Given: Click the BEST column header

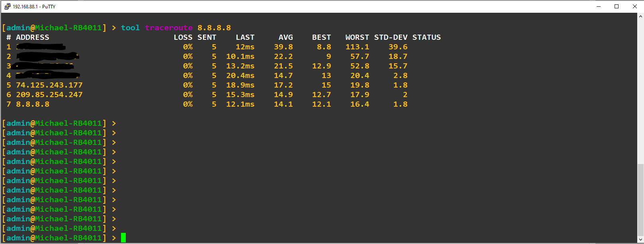Looking at the screenshot, I should pos(322,37).
